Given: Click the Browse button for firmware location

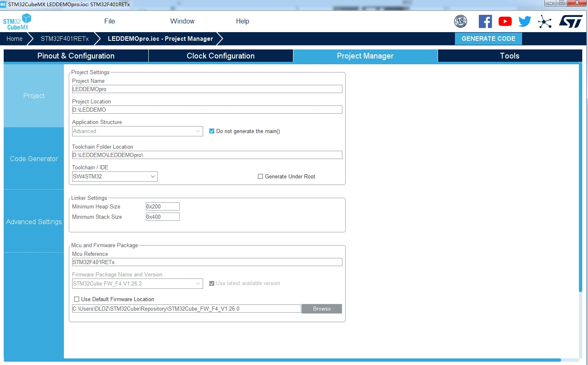Looking at the screenshot, I should point(322,309).
